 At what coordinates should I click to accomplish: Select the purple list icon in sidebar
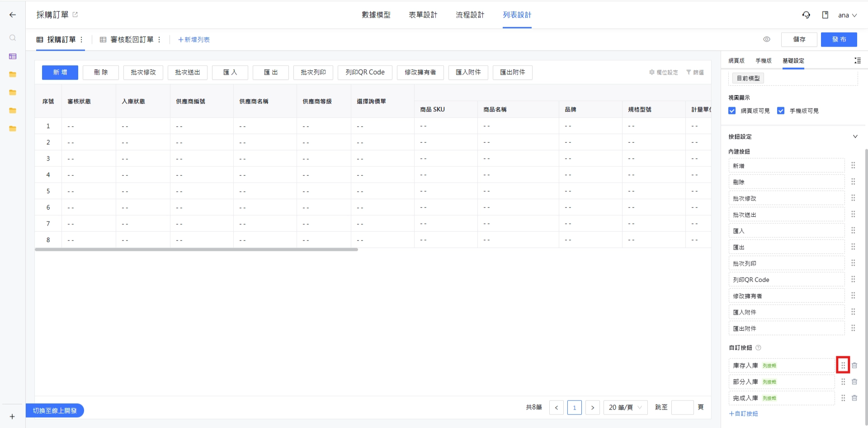click(13, 56)
